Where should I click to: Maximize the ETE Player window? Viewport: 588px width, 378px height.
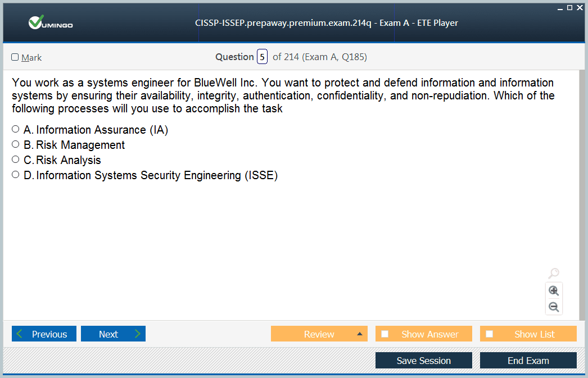[569, 7]
